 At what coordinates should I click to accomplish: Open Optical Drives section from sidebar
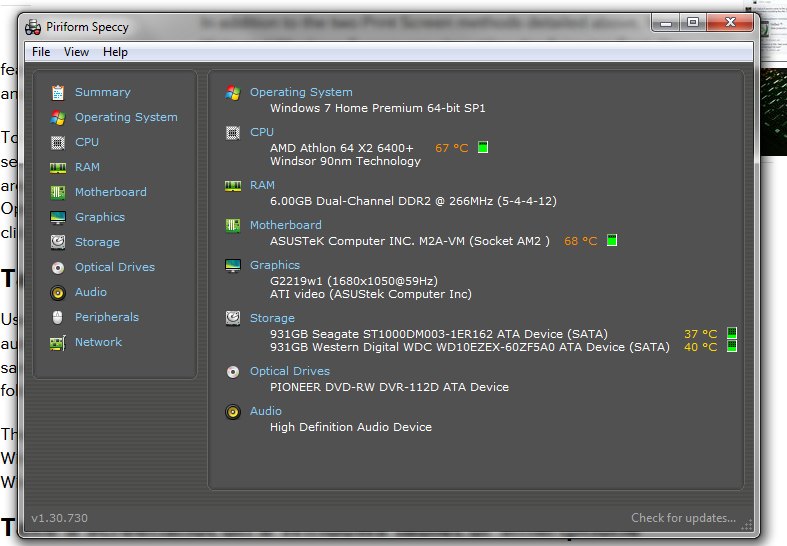115,267
